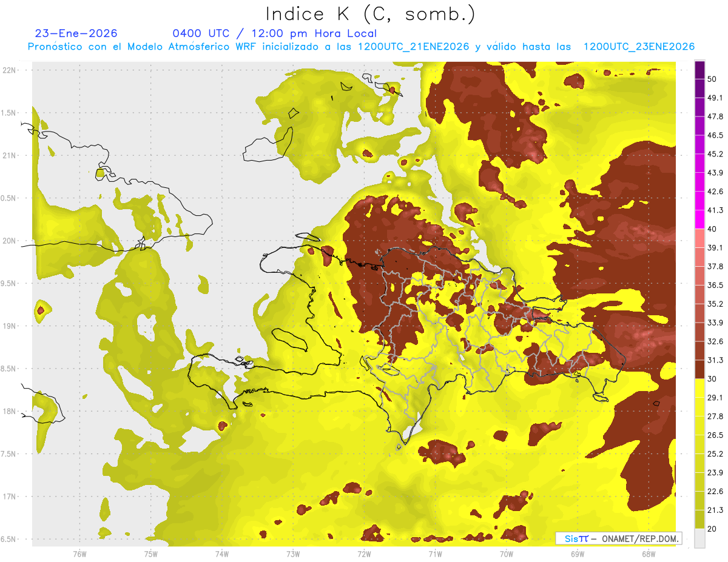The image size is (728, 562).
Task: Click the "19N" latitude label
Action: point(10,326)
